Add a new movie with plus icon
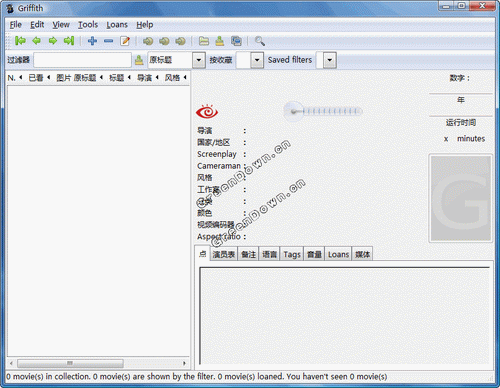500x388 pixels. pos(92,41)
